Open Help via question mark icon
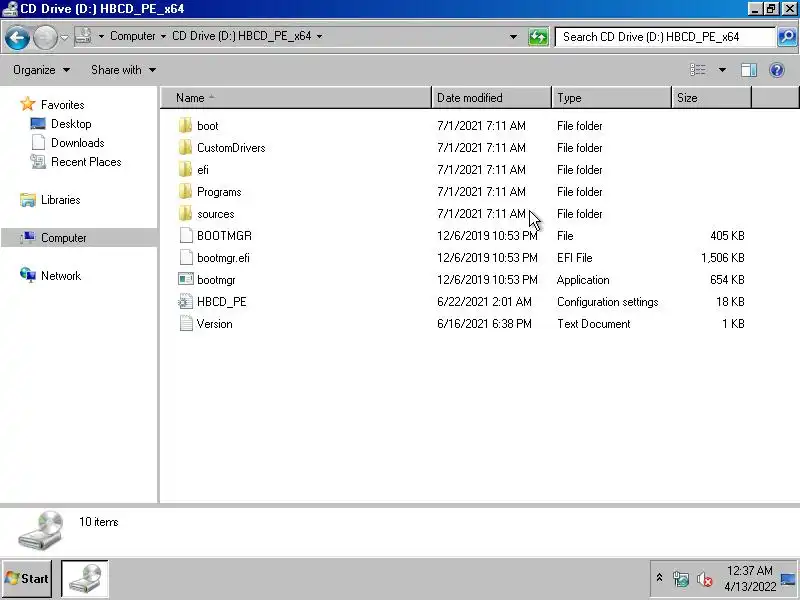The width and height of the screenshot is (800, 600). click(777, 70)
